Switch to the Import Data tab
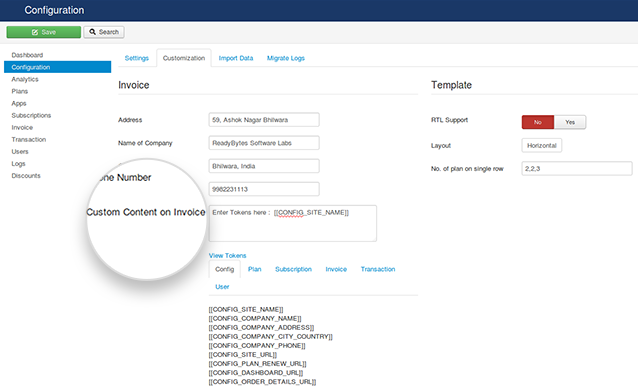 click(x=236, y=58)
